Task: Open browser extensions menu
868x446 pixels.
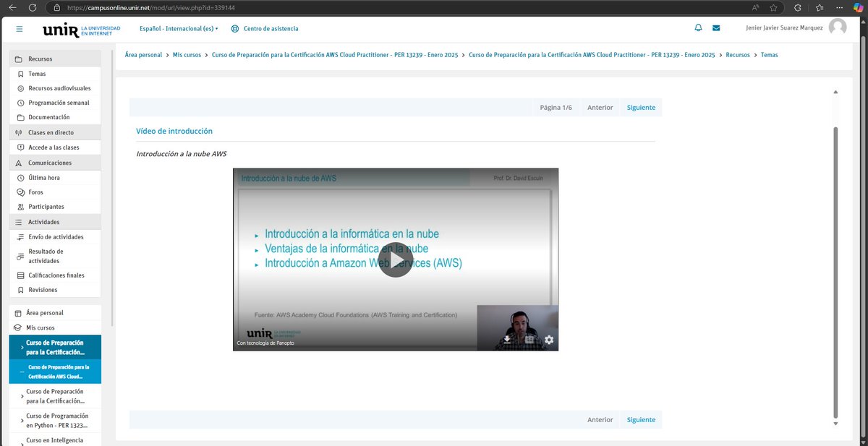Action: coord(797,7)
